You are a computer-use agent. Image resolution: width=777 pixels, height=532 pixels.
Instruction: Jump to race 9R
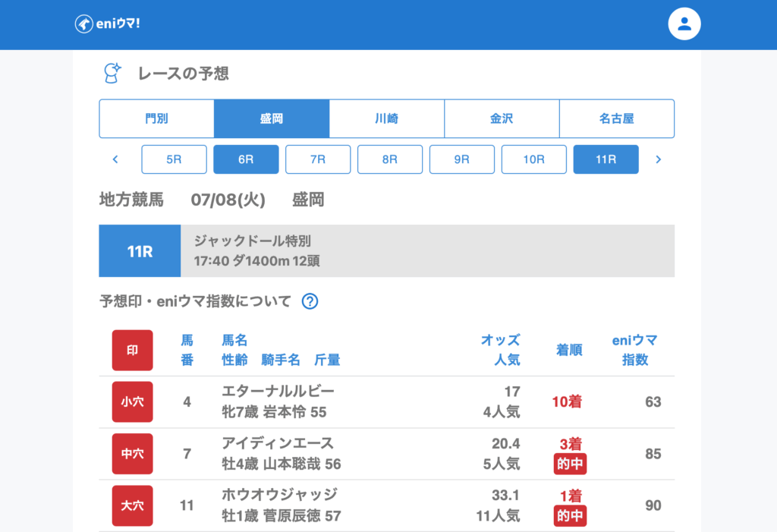(461, 159)
